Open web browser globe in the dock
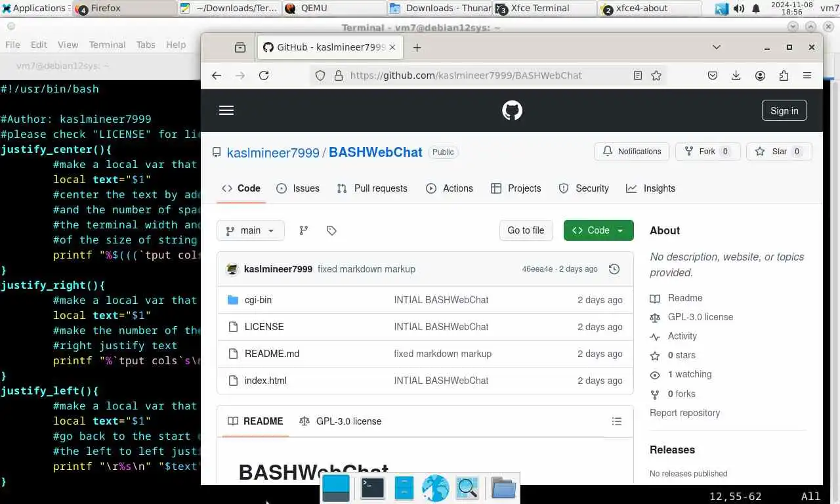840x504 pixels. tap(435, 488)
